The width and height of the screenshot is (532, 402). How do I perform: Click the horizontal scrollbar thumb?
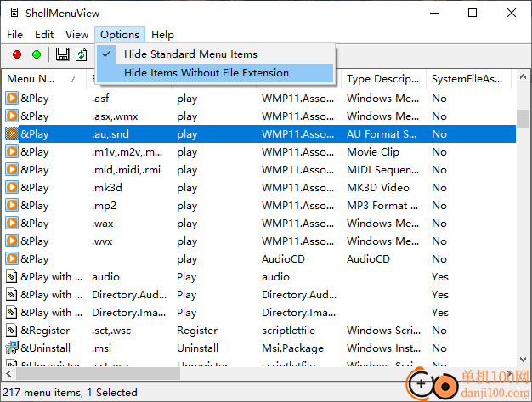pyautogui.click(x=98, y=374)
